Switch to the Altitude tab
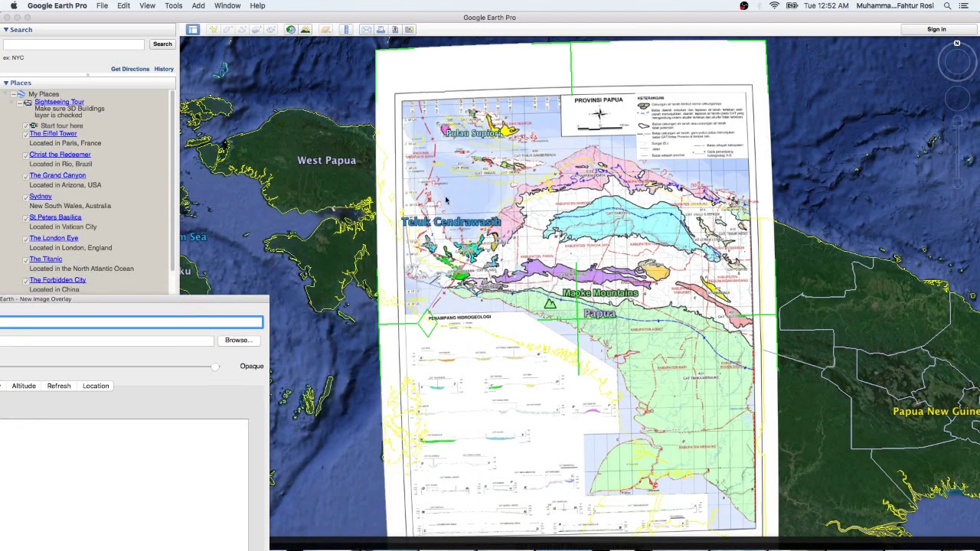This screenshot has height=551, width=980. (x=24, y=386)
